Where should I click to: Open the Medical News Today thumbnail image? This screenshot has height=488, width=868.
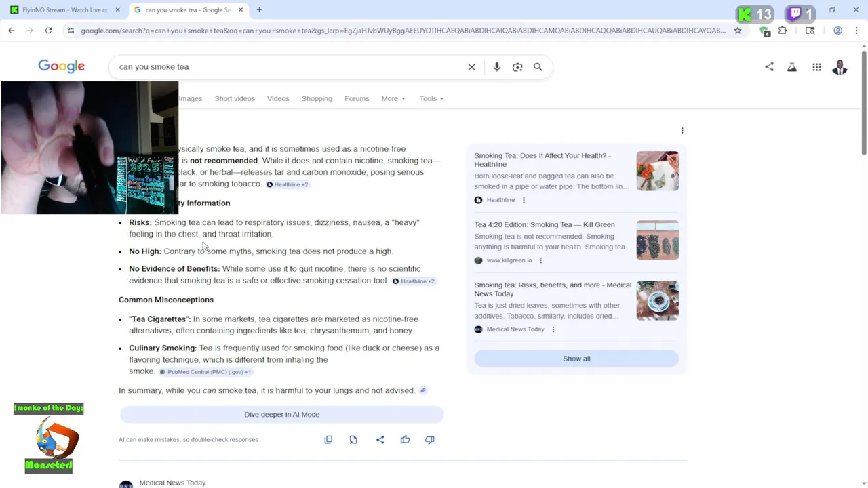pyautogui.click(x=657, y=300)
